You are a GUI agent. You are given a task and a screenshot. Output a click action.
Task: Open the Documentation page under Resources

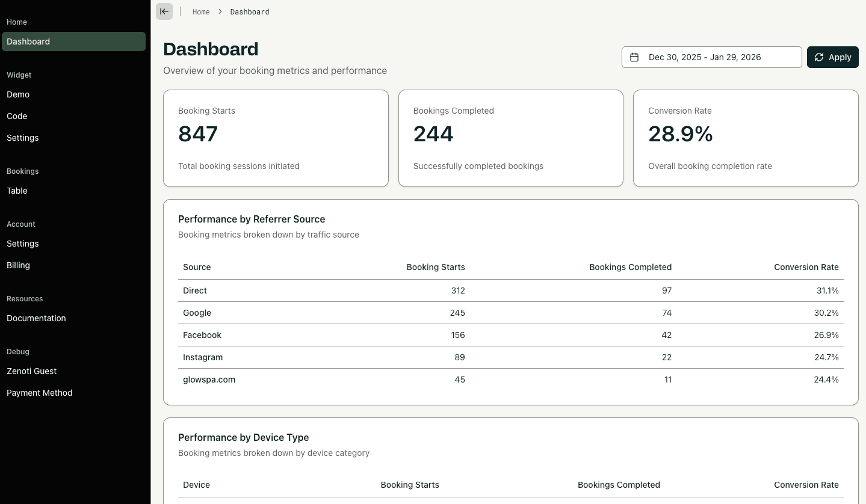36,318
